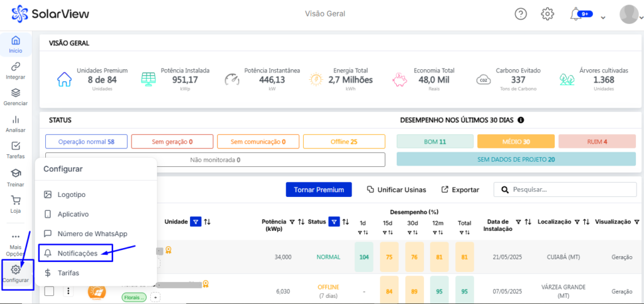Screen dimensions: 644x304
Task: Choose Tarifas in the Configurar menu
Action: tap(68, 273)
